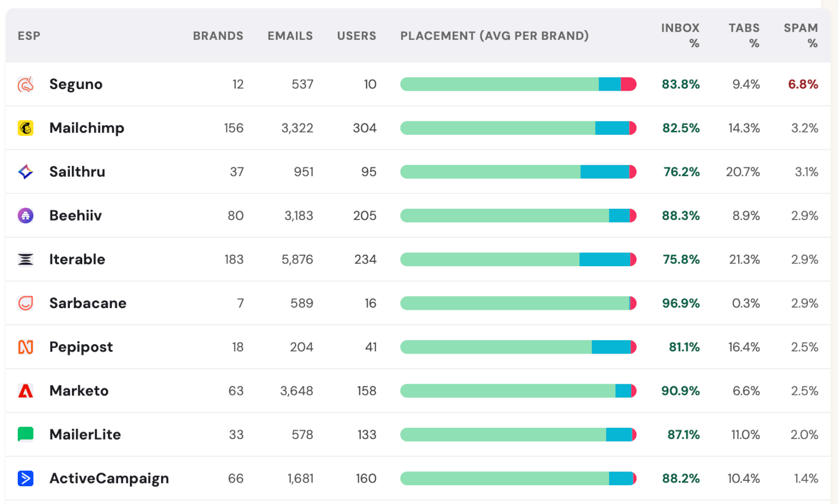Click the Marketo red logo icon

click(x=26, y=391)
